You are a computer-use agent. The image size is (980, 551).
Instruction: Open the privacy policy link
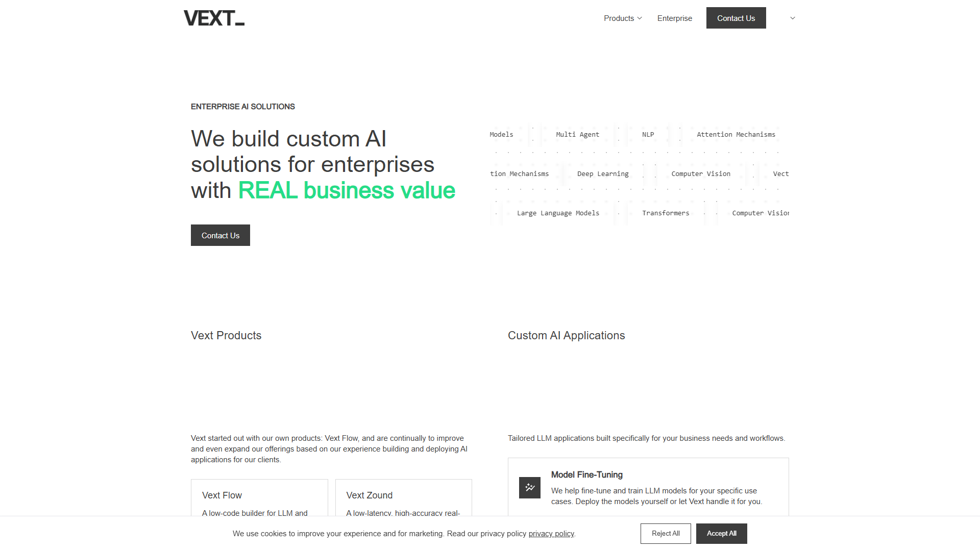tap(551, 534)
